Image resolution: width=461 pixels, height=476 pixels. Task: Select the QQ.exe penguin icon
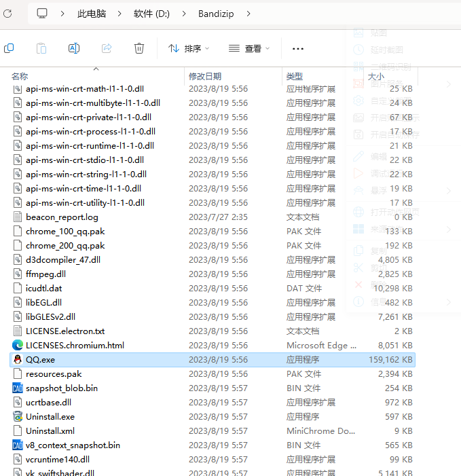click(x=18, y=359)
